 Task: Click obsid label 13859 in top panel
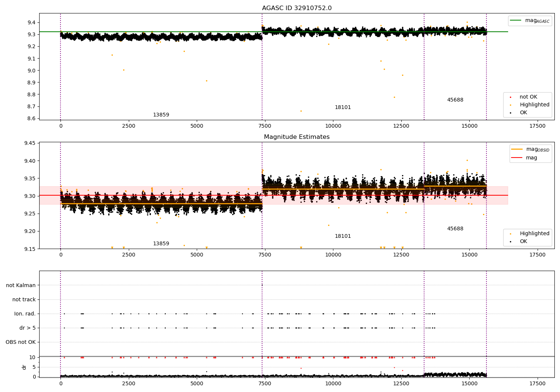pos(161,115)
